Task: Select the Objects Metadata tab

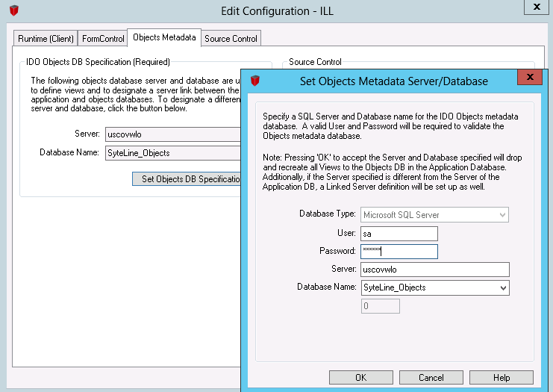Action: pos(164,37)
